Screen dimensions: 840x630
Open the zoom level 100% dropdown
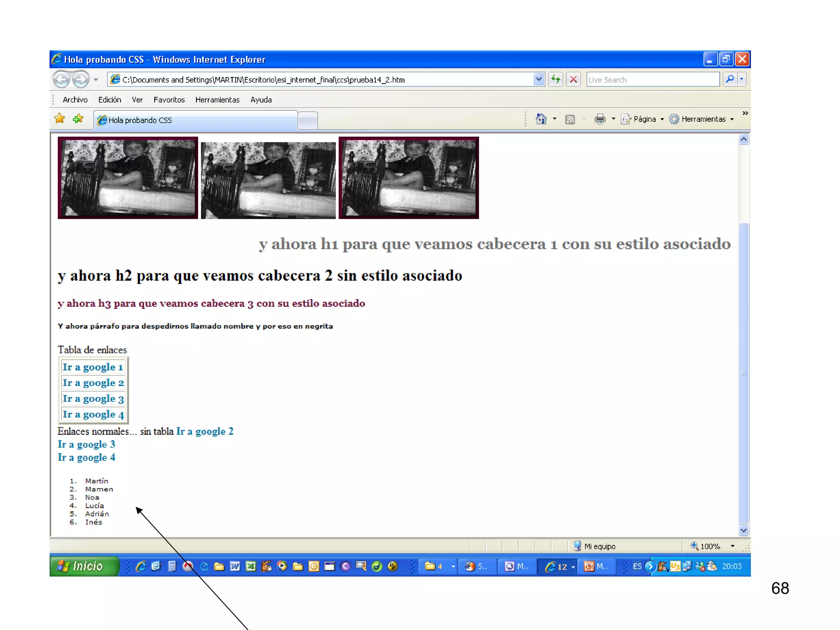(x=733, y=546)
